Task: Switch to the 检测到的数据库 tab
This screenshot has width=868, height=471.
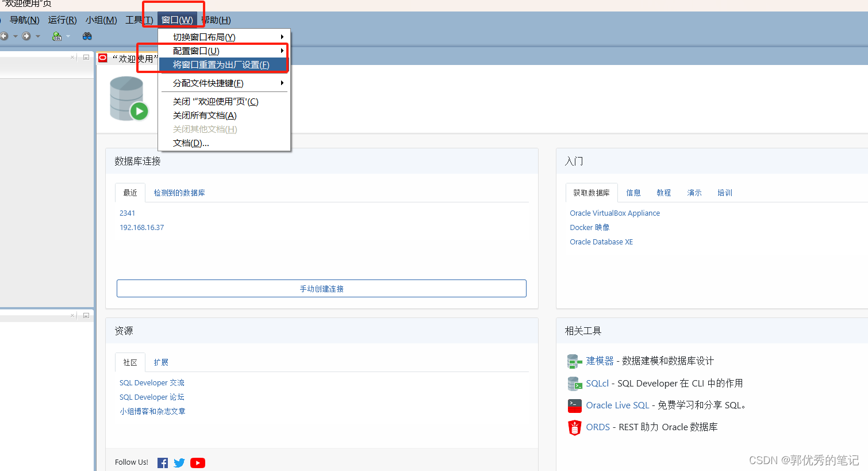Action: (179, 193)
